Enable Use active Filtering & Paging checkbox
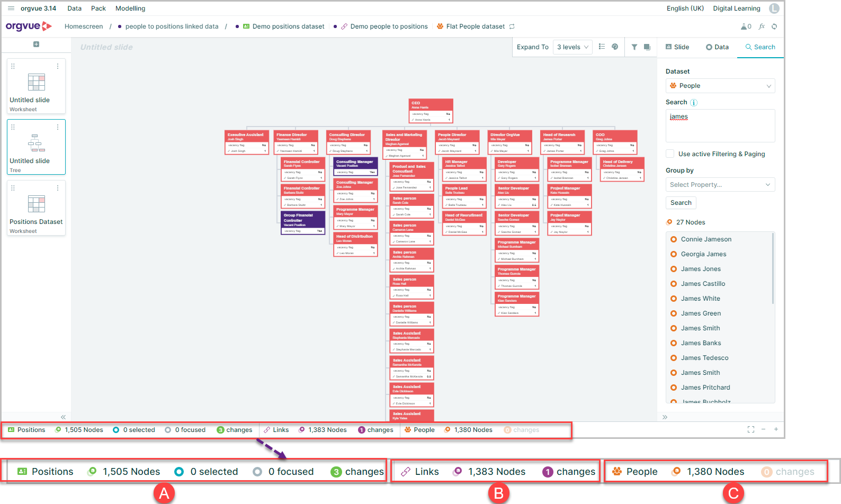The width and height of the screenshot is (841, 504). click(670, 154)
